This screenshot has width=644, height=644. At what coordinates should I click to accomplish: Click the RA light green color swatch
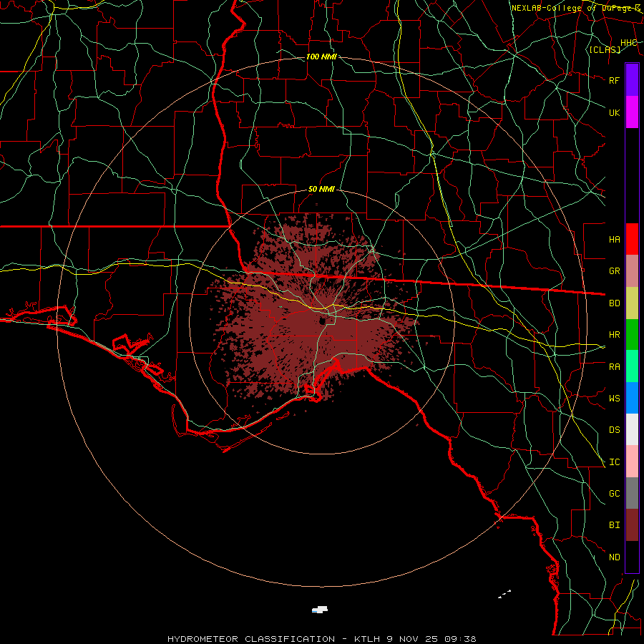(x=632, y=366)
